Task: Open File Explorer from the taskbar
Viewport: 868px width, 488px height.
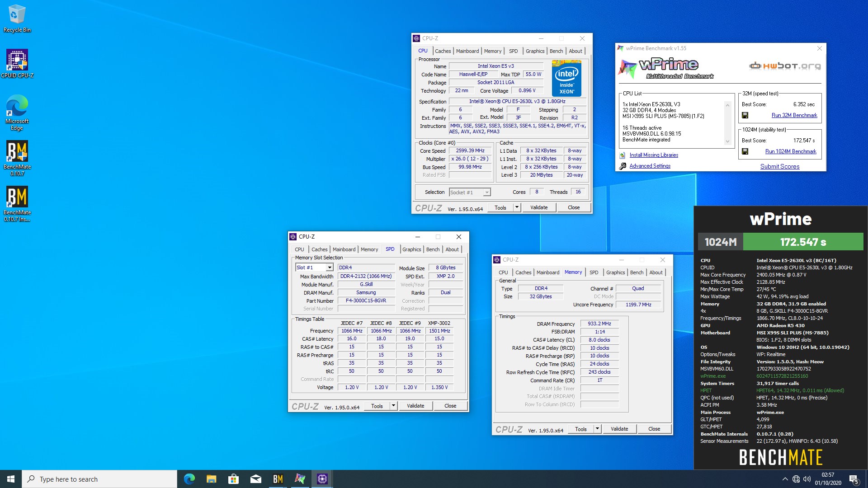Action: click(211, 479)
